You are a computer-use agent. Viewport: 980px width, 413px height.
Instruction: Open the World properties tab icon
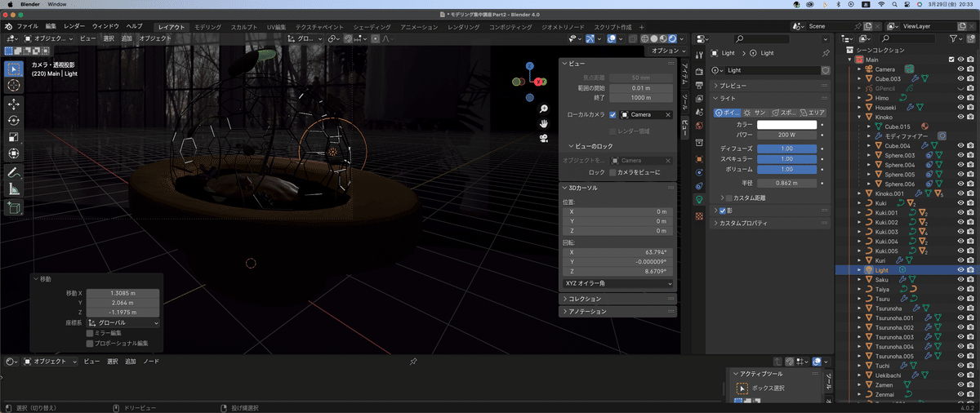[699, 125]
